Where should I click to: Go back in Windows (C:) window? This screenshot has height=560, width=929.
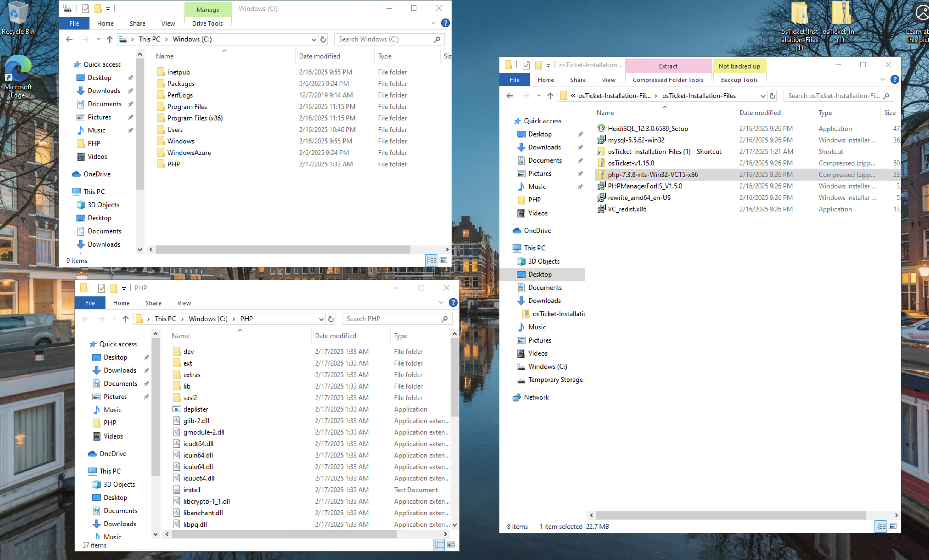(69, 39)
